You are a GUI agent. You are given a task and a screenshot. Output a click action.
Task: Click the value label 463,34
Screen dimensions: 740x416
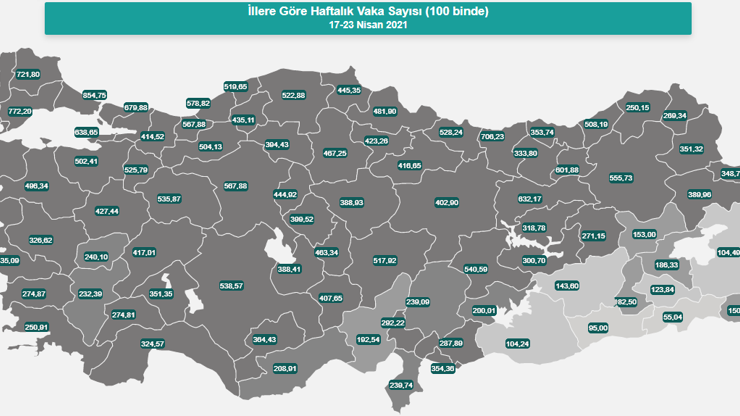point(326,253)
